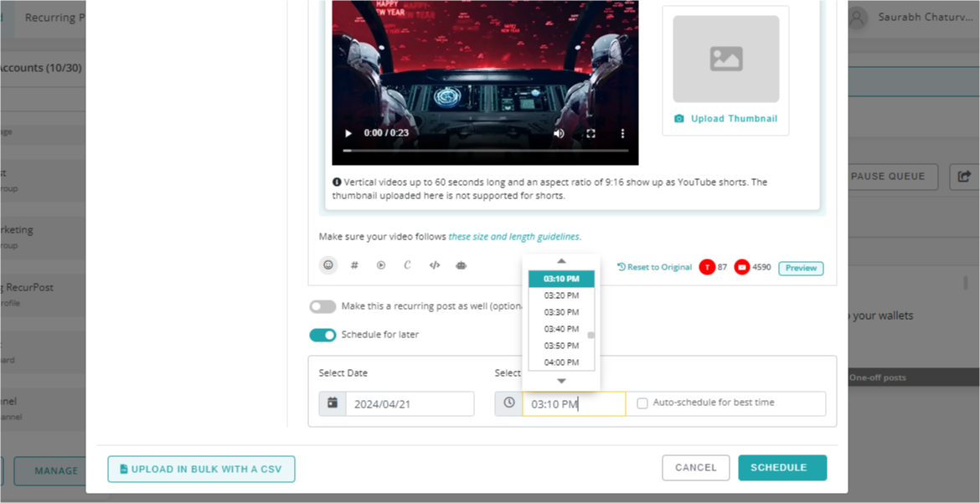Open the user avatar icon

[858, 18]
